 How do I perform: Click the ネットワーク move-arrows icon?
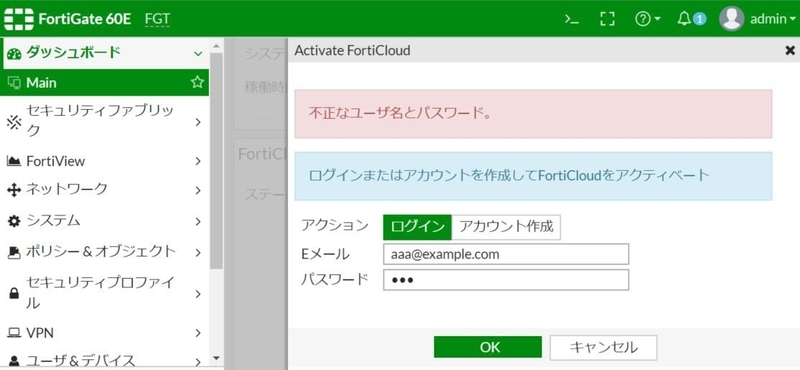pos(14,190)
